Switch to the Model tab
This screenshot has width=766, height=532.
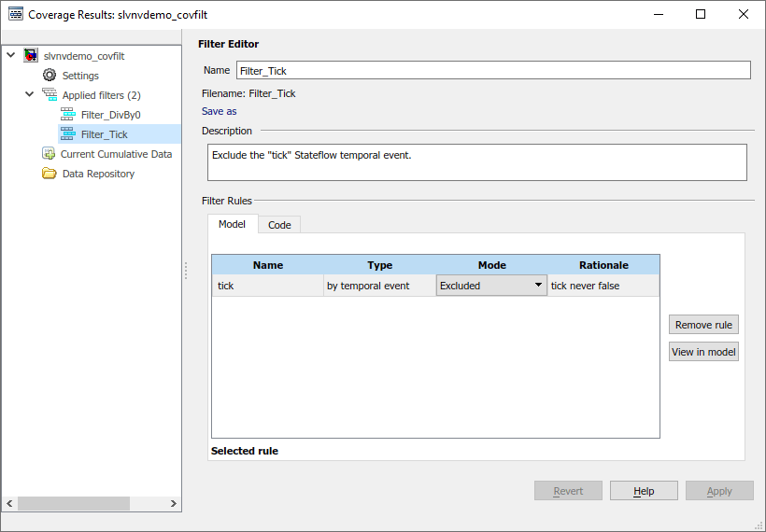pyautogui.click(x=232, y=224)
